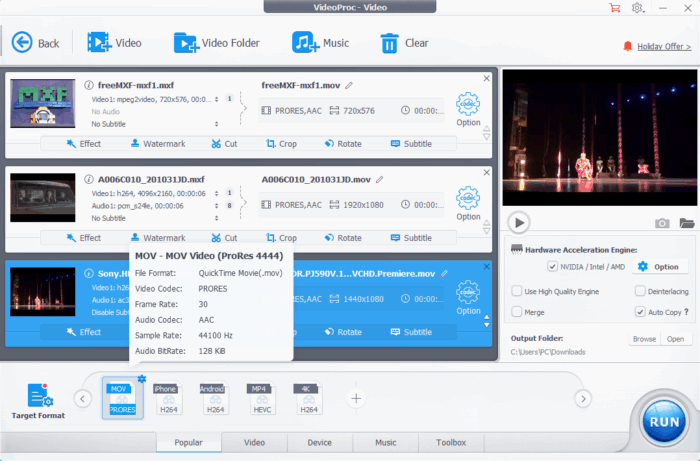Open the shopping cart icon
The width and height of the screenshot is (700, 461).
(615, 8)
